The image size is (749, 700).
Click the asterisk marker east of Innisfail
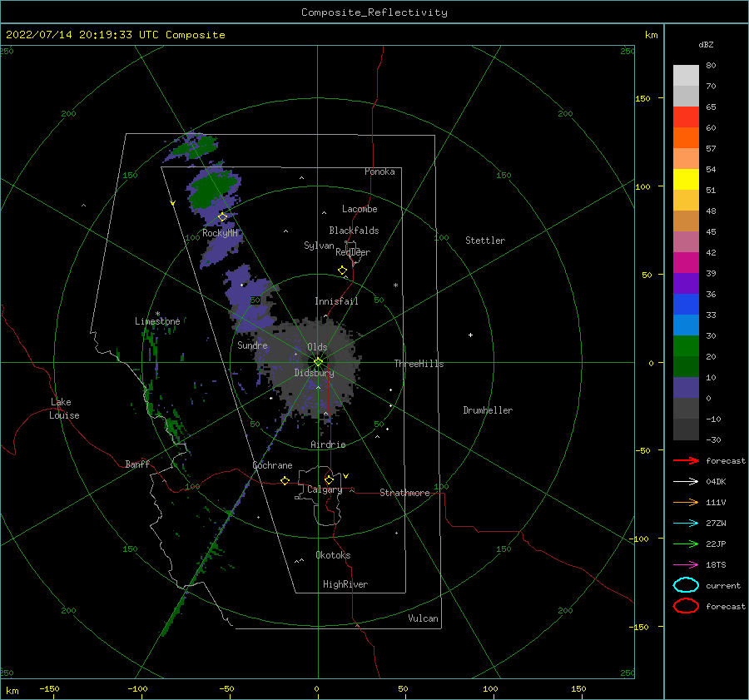[395, 285]
